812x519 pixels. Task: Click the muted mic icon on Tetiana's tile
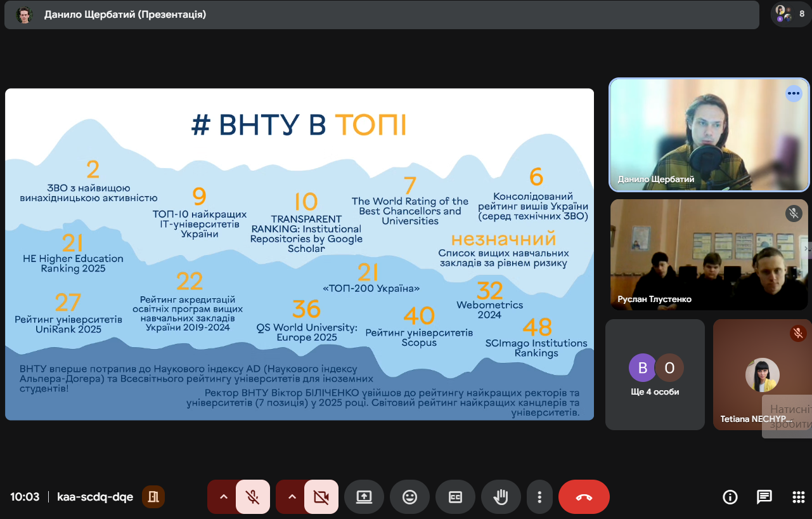pos(798,333)
